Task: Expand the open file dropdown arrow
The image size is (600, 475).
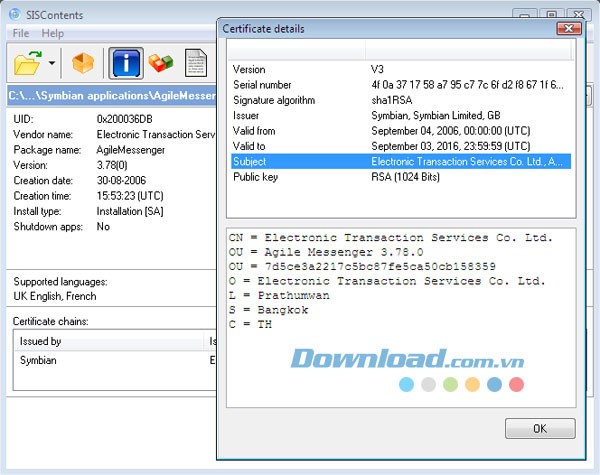Action: [x=51, y=66]
